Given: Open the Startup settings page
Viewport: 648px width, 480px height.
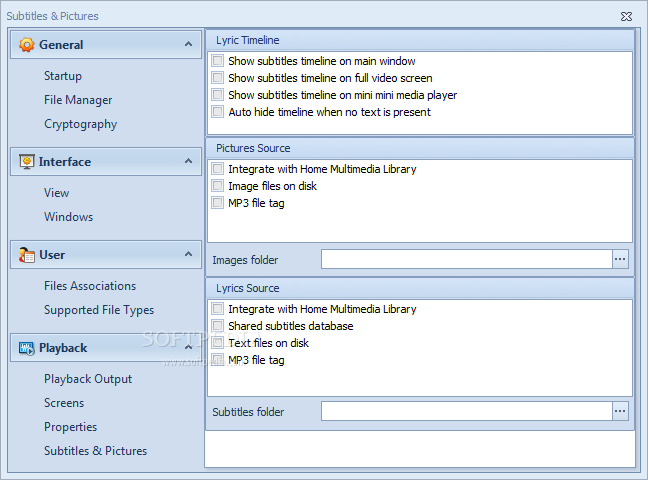Looking at the screenshot, I should (x=63, y=76).
